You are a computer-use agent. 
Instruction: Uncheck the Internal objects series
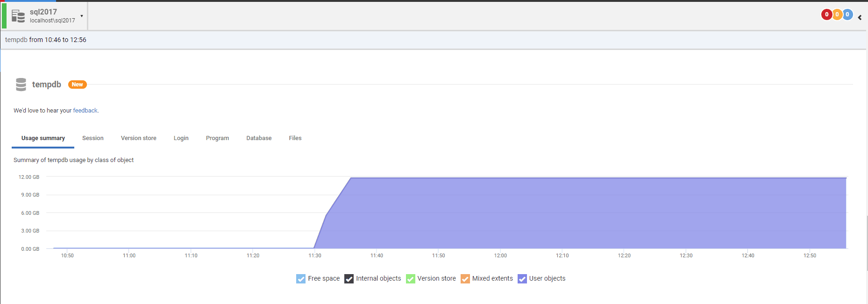pos(349,279)
